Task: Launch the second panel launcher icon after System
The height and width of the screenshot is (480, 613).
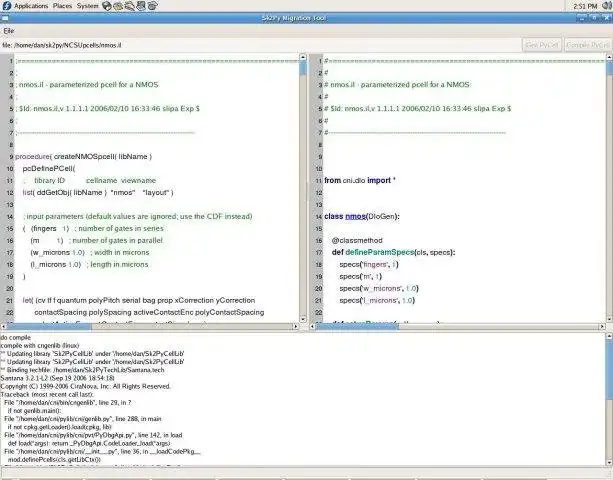Action: pyautogui.click(x=118, y=6)
